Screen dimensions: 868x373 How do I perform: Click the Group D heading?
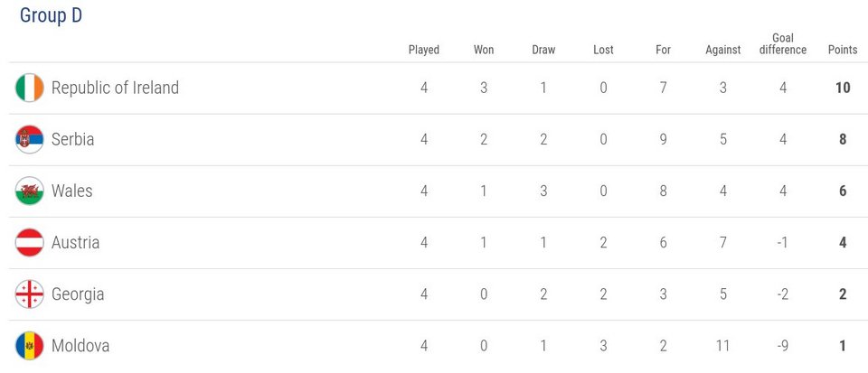[51, 15]
